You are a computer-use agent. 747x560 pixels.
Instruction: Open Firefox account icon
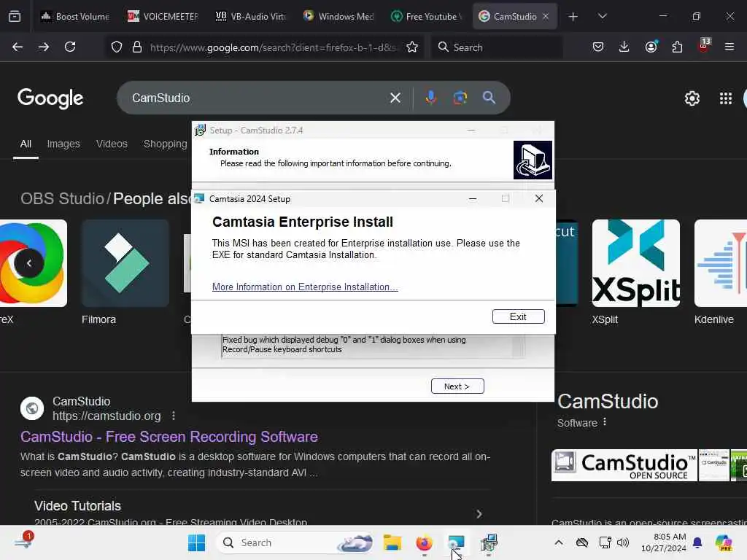point(651,47)
